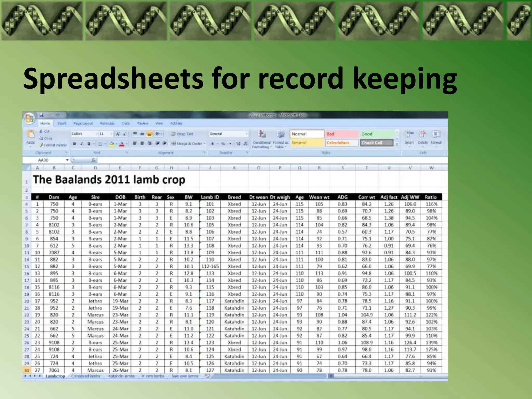Open the Font dialog launcher
Screen dimensions: 532x399
pos(127,152)
